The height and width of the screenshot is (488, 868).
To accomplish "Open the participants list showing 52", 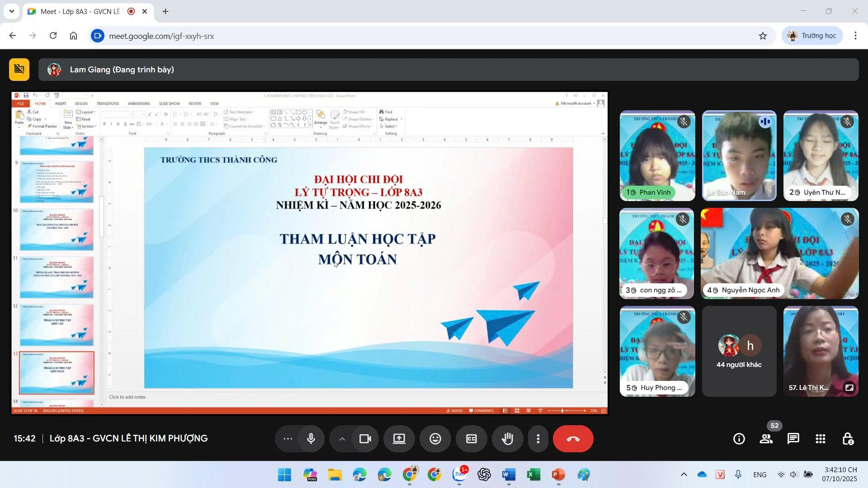I will coord(766,438).
